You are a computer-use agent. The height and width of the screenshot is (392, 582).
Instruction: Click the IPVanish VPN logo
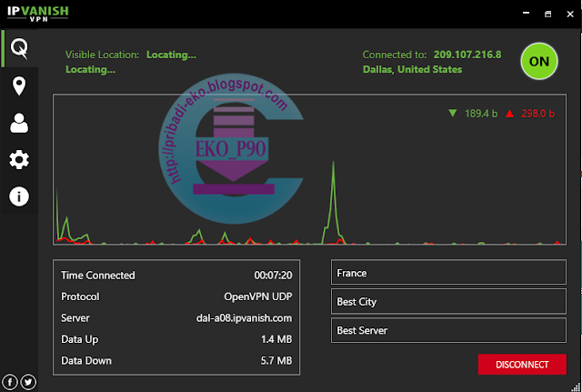(x=38, y=14)
